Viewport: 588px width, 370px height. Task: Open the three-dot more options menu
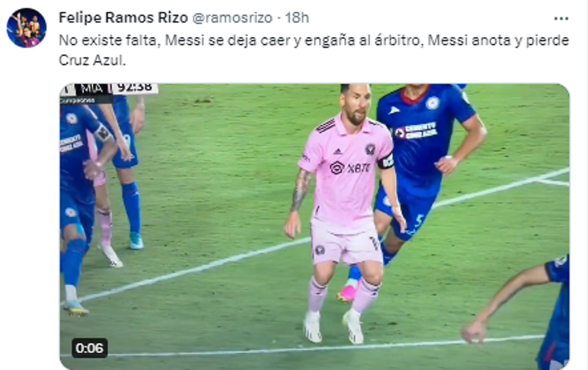coord(561,18)
